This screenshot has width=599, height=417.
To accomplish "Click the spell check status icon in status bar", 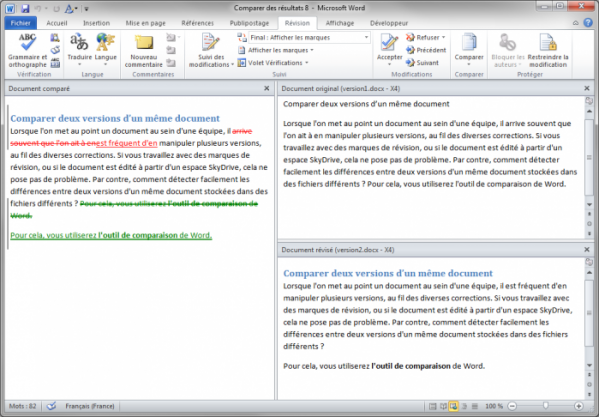I will [51, 406].
